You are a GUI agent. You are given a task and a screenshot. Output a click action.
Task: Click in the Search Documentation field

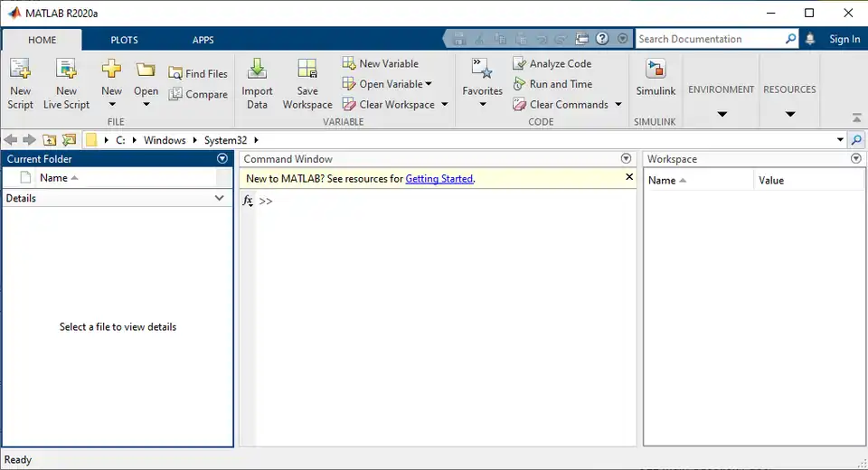point(709,39)
